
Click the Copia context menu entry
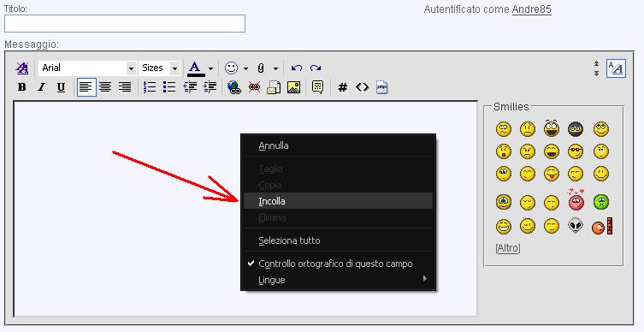tap(338, 185)
